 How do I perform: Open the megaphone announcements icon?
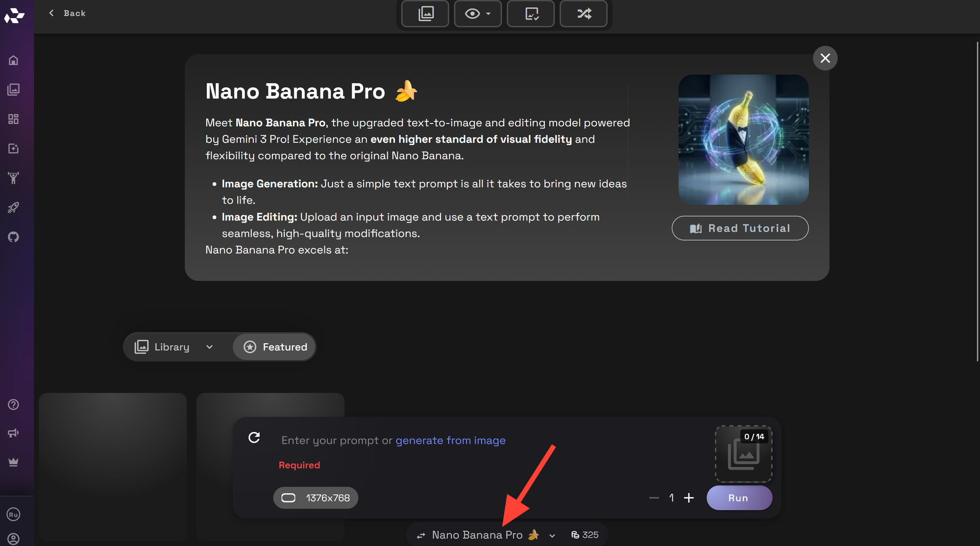[x=14, y=433]
